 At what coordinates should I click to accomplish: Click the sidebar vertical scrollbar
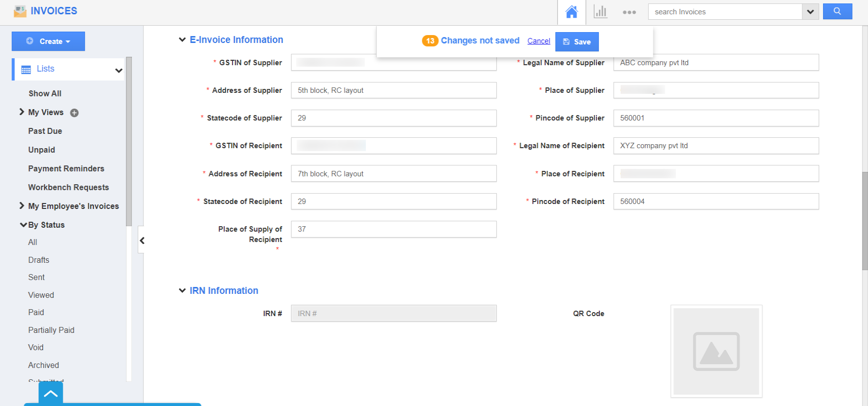(x=129, y=143)
